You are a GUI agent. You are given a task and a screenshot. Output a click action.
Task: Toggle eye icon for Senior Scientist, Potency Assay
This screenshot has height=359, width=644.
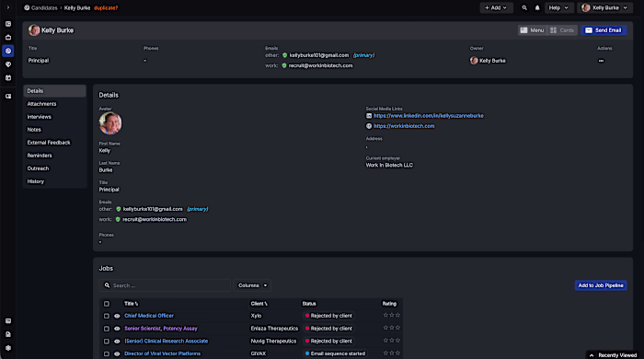(117, 329)
